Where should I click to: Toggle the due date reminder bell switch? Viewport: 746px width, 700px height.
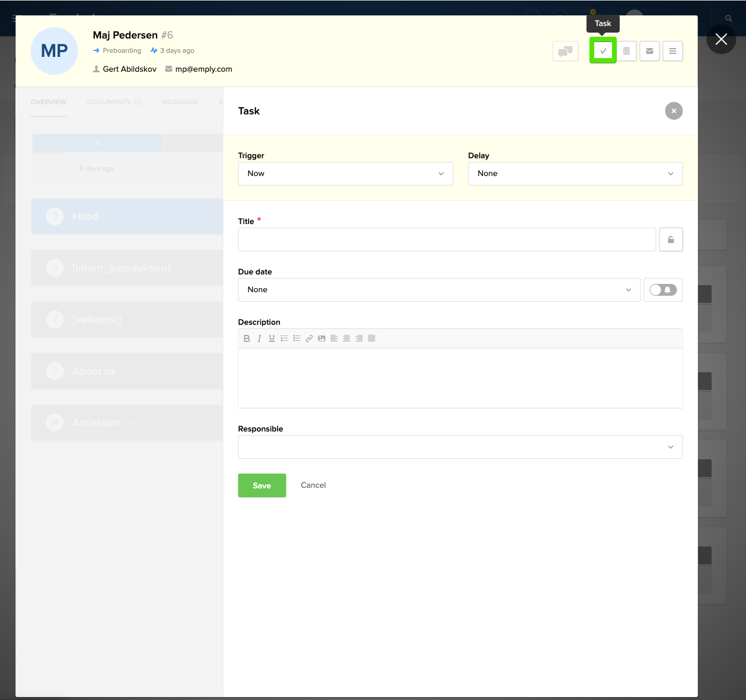coord(663,290)
